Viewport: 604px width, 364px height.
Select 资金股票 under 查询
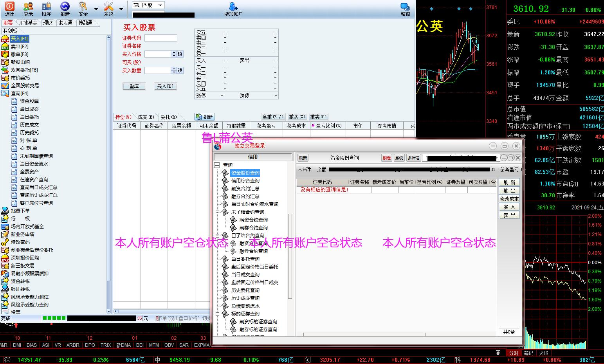pos(29,101)
